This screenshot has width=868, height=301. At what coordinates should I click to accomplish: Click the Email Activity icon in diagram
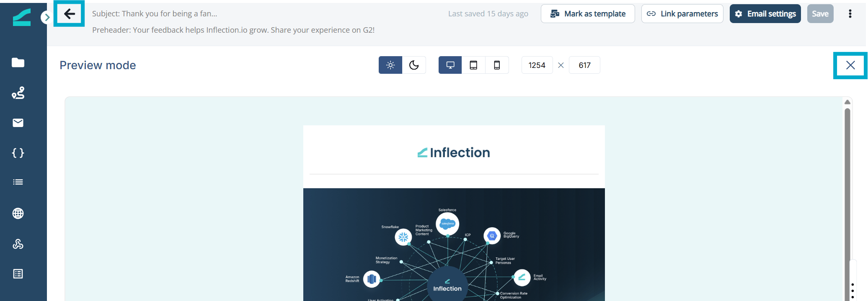click(x=522, y=278)
